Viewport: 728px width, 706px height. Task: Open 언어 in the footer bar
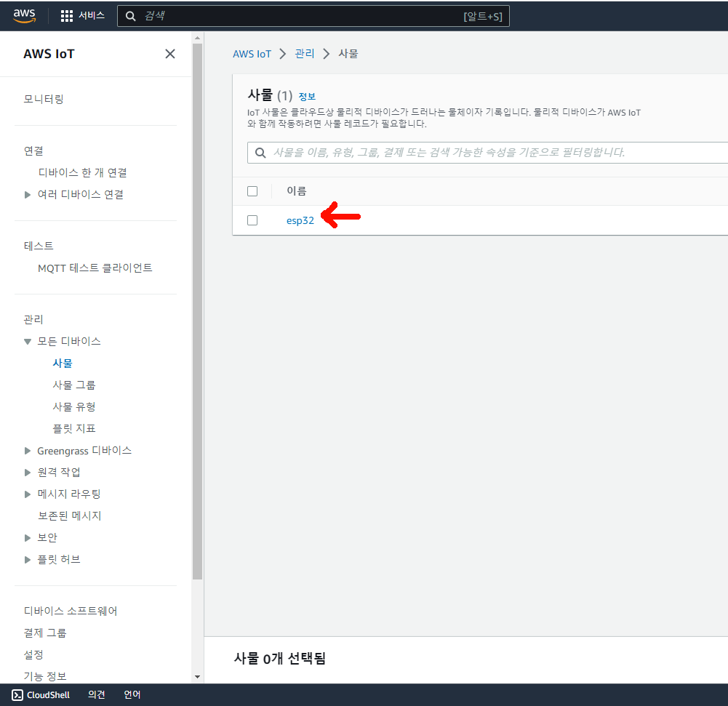tap(132, 695)
